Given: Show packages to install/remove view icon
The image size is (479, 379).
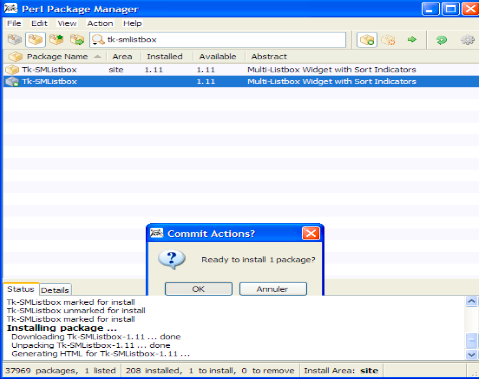Looking at the screenshot, I should pos(77,40).
